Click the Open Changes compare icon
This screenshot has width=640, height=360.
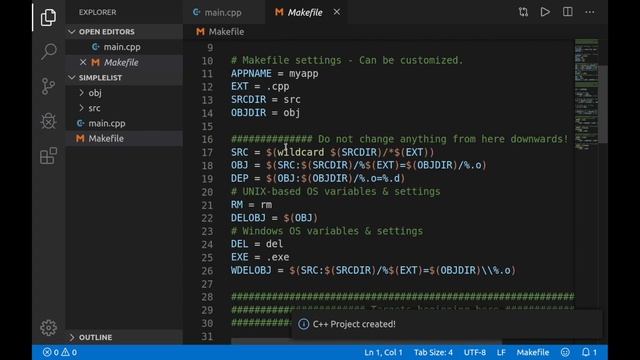[523, 12]
